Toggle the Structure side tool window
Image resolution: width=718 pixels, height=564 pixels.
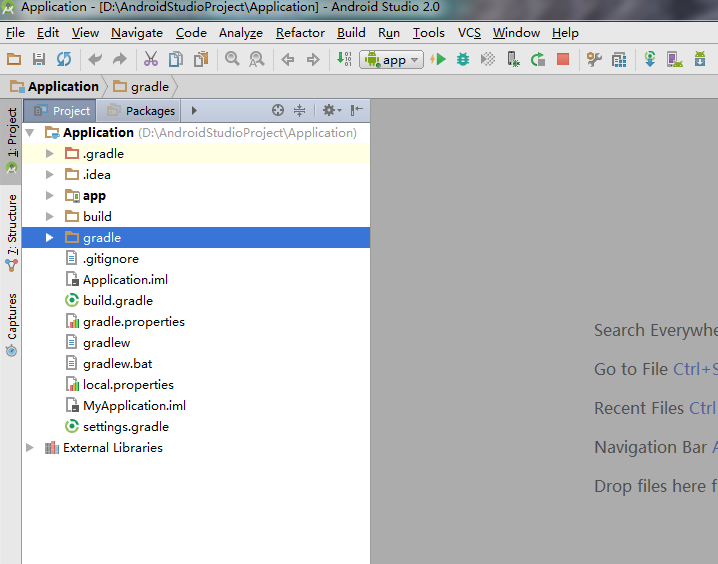tap(11, 233)
